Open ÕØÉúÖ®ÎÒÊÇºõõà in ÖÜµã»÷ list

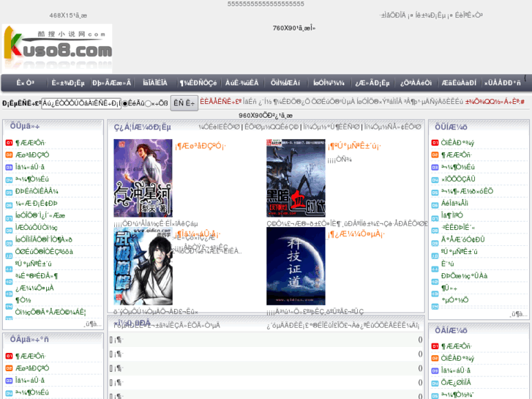pyautogui.click(x=44, y=252)
